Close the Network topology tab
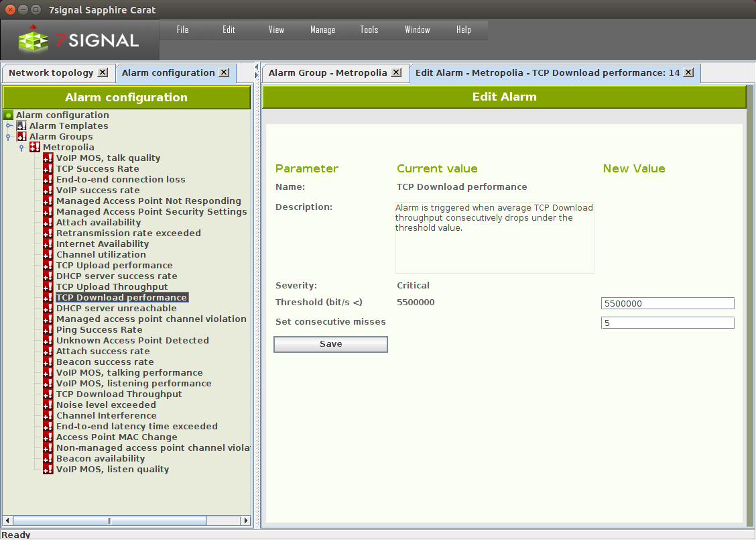The width and height of the screenshot is (756, 540). (x=103, y=72)
